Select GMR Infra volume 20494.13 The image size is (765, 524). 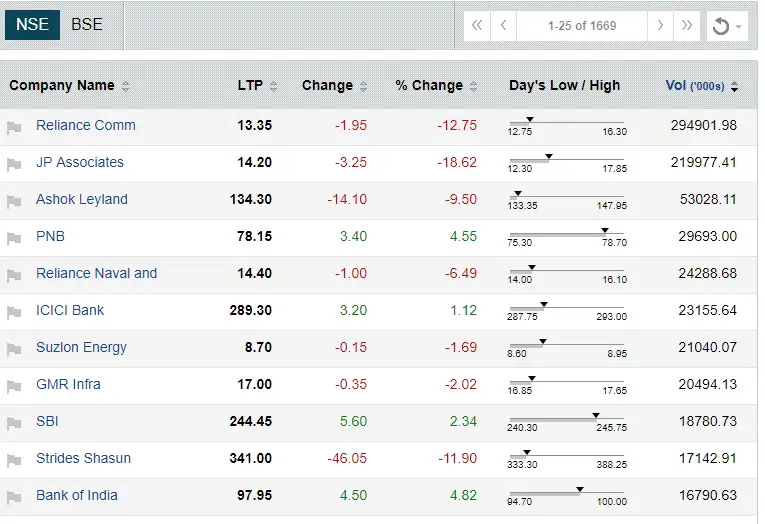click(707, 384)
